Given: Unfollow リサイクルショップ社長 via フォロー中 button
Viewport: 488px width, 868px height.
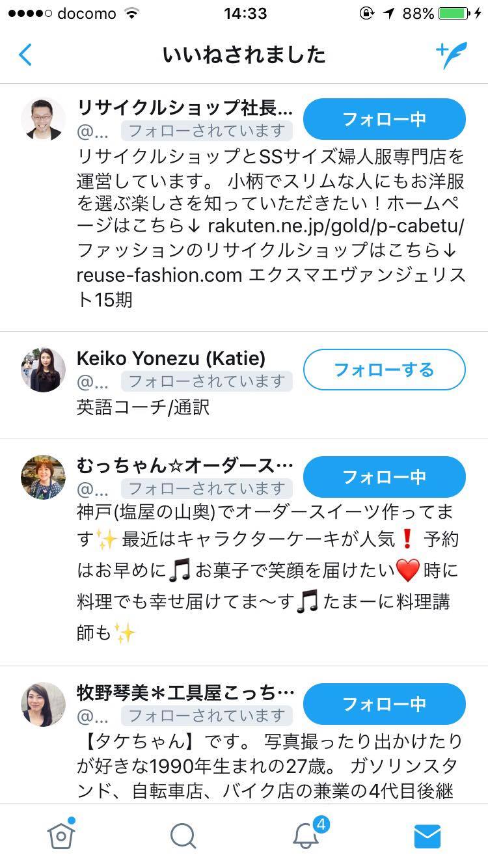Looking at the screenshot, I should click(x=384, y=119).
